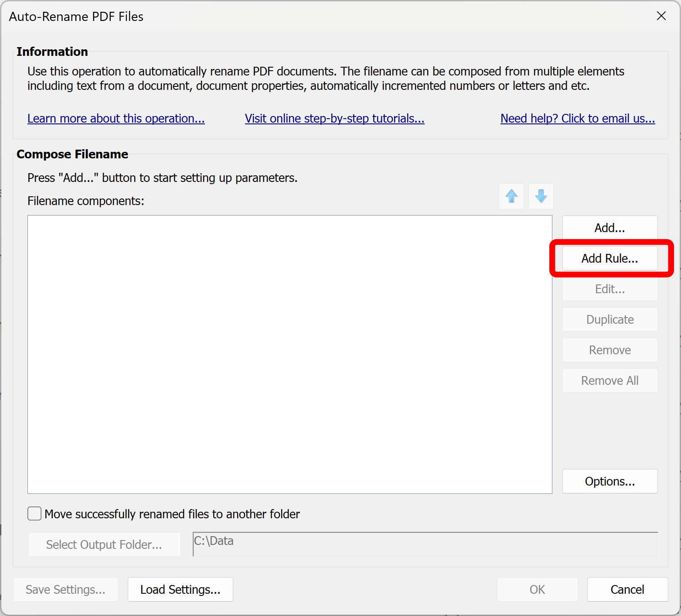Screen dimensions: 681x616
Task: Click the move down arrow icon
Action: point(541,196)
